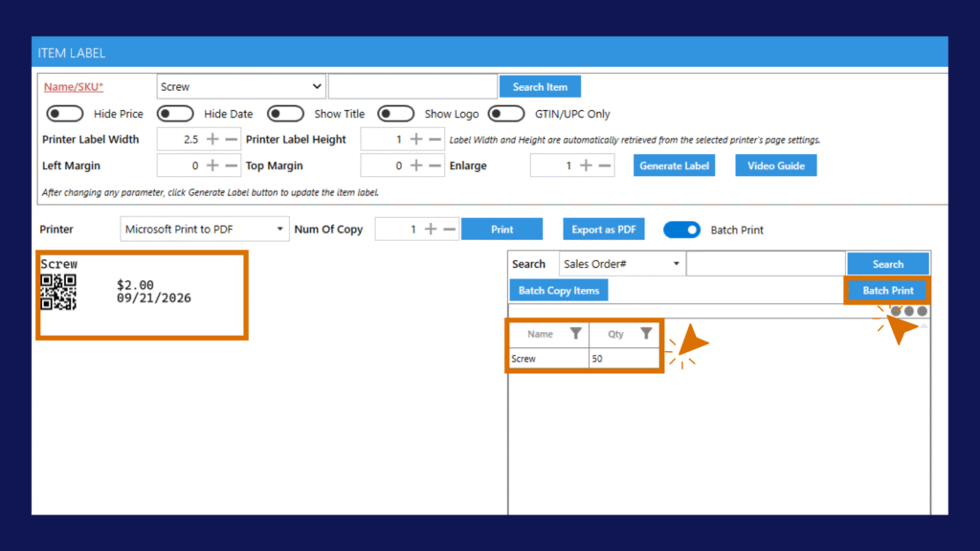Screen dimensions: 980x551
Task: Decrease Left Margin with minus icon
Action: pos(232,165)
